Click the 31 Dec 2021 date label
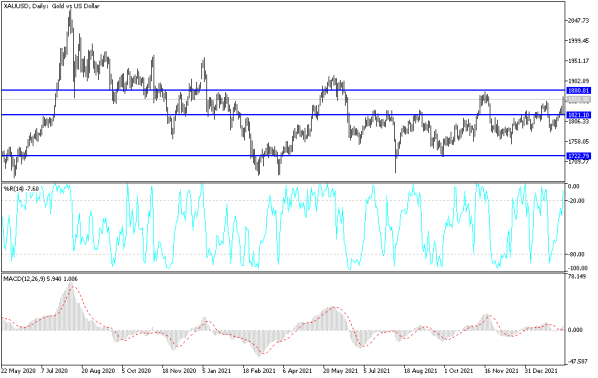Viewport: 598px width, 378px height. tap(542, 371)
